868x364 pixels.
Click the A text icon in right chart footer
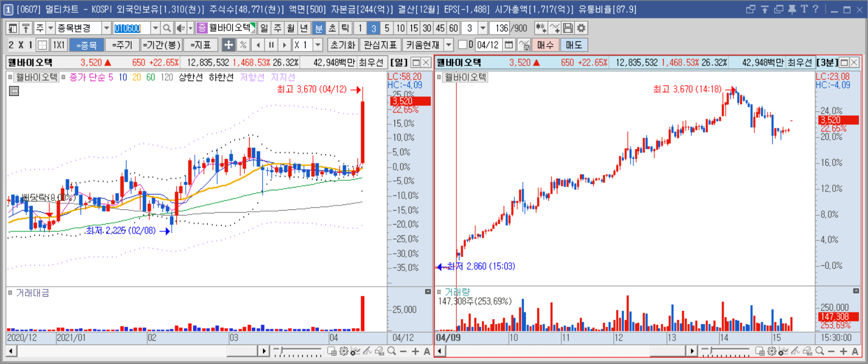[856, 351]
